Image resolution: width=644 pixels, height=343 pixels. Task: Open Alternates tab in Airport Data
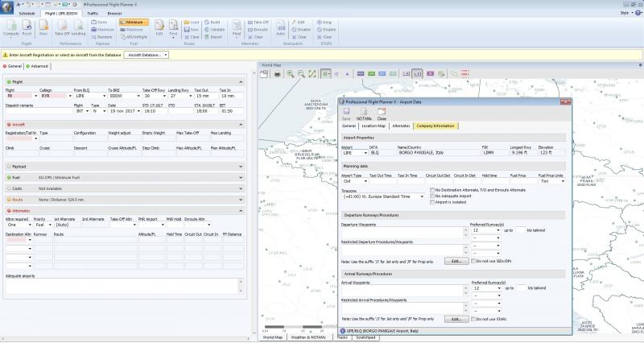[401, 126]
